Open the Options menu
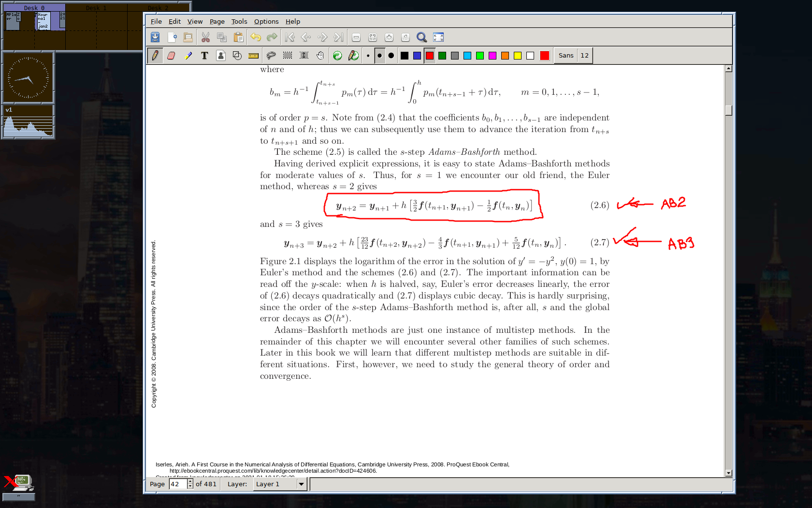 click(266, 21)
